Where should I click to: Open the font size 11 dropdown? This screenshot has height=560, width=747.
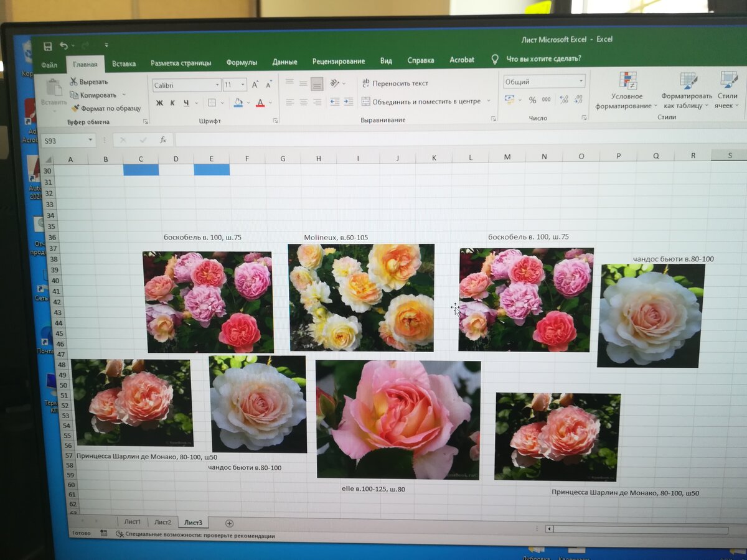243,85
